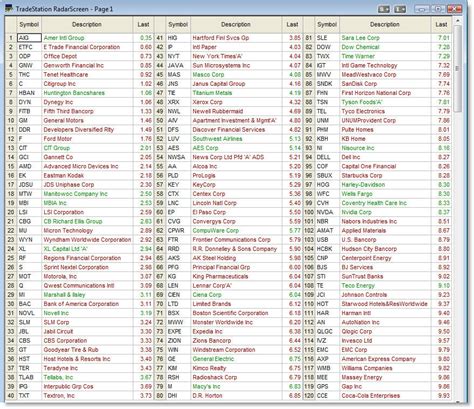Select the MBI symbol cell
Screen dimensions: 474x409
29,203
